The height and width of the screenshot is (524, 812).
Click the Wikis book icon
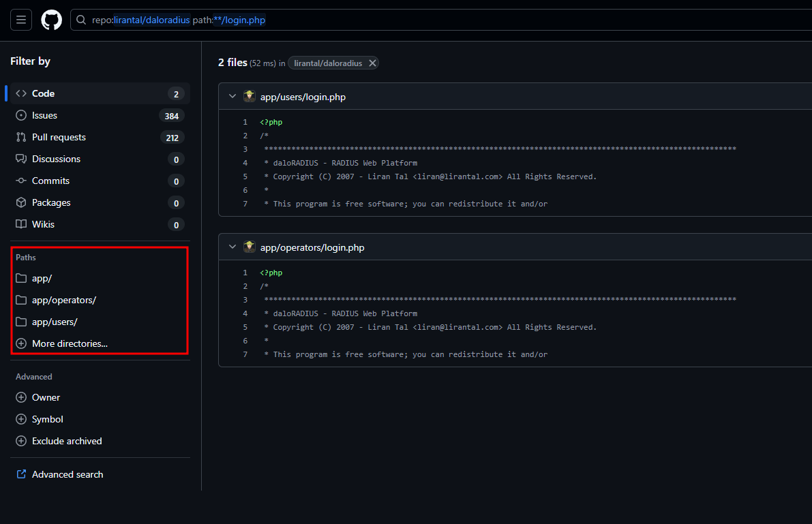tap(21, 224)
